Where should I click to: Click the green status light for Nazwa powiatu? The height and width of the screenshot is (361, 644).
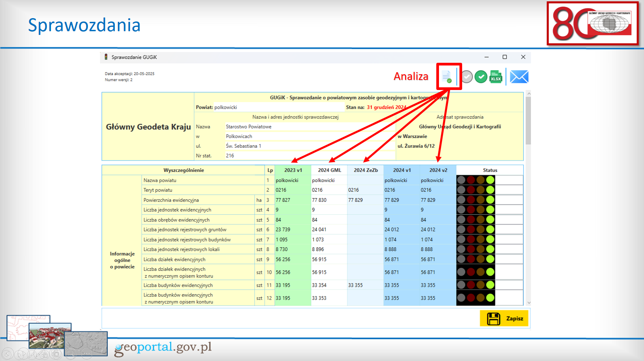coord(490,180)
